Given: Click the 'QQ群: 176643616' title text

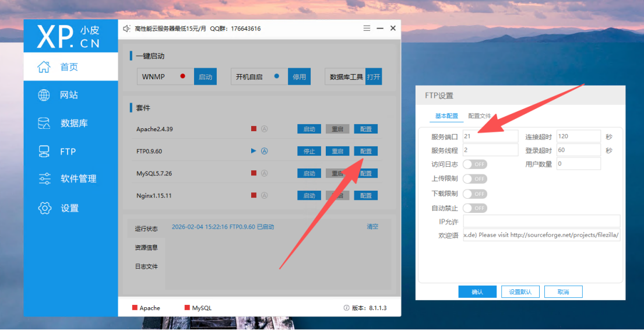Looking at the screenshot, I should pos(235,29).
